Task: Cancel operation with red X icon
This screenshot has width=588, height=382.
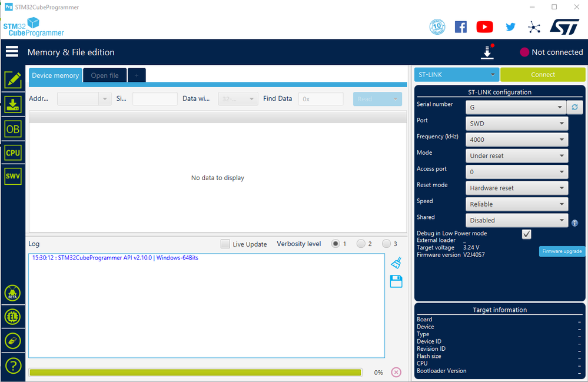Action: tap(396, 372)
